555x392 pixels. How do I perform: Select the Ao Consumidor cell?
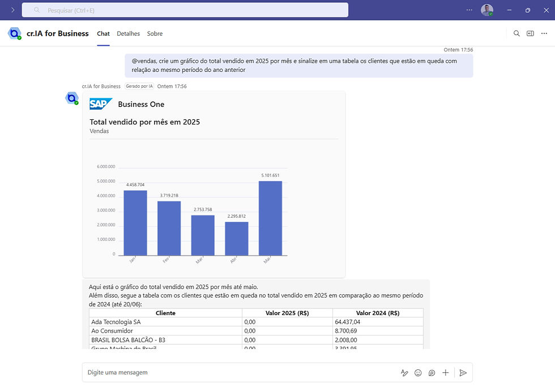click(165, 331)
